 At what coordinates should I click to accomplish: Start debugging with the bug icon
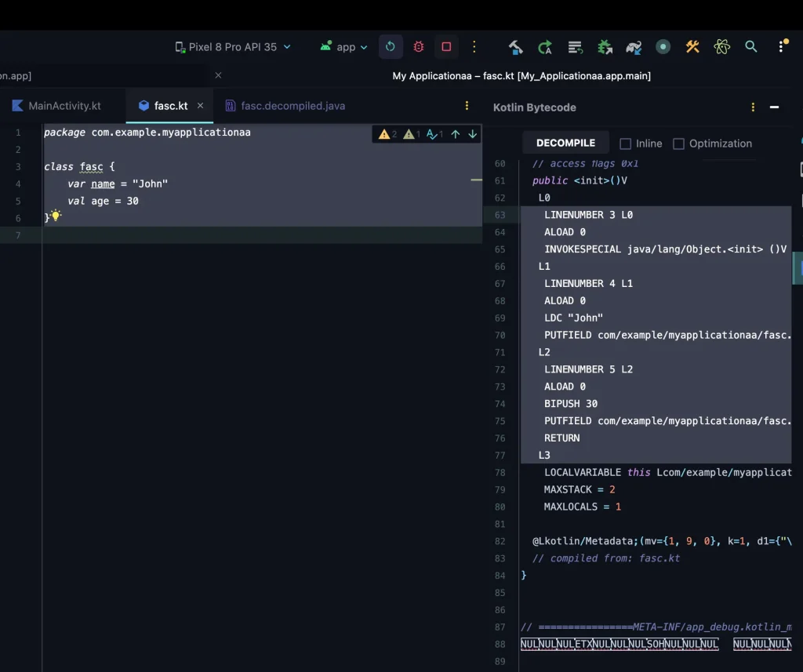point(418,47)
